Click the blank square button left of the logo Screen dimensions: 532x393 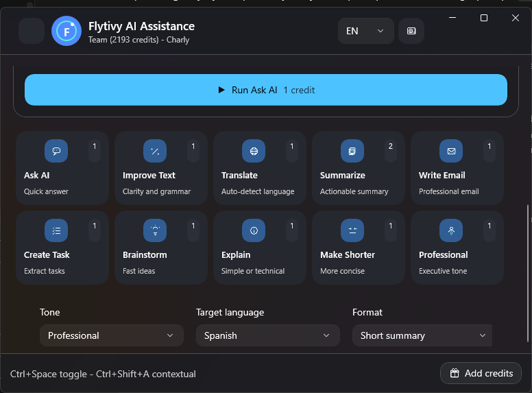[32, 31]
